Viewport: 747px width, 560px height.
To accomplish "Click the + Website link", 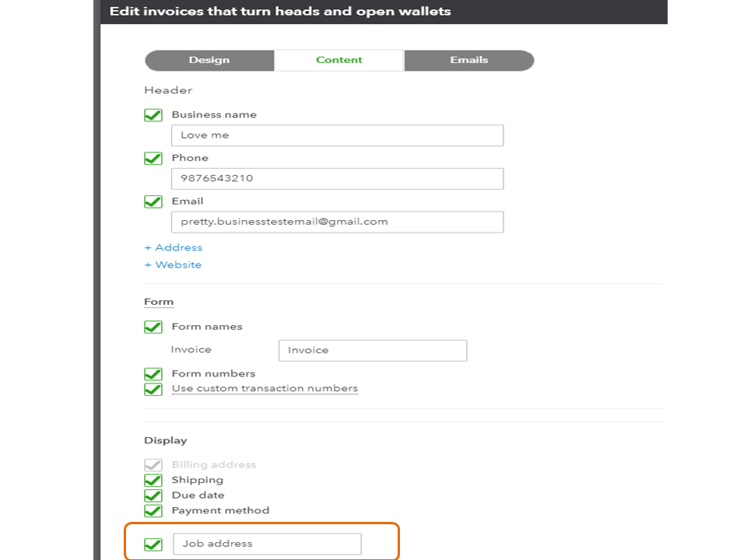I will [174, 265].
